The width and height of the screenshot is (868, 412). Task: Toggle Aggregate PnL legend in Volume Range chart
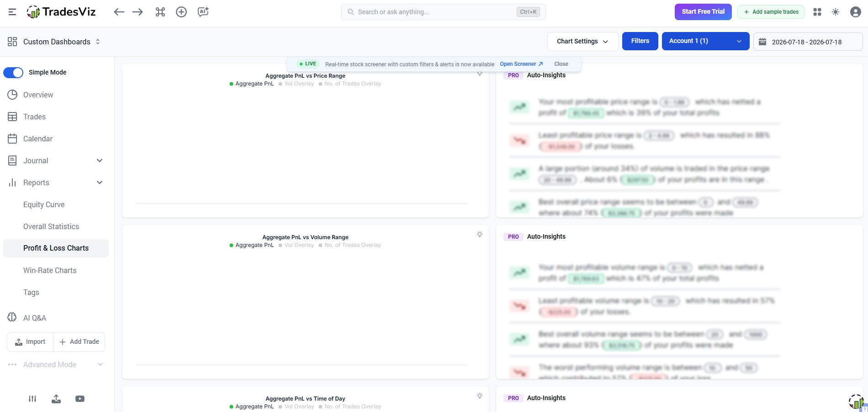point(252,245)
